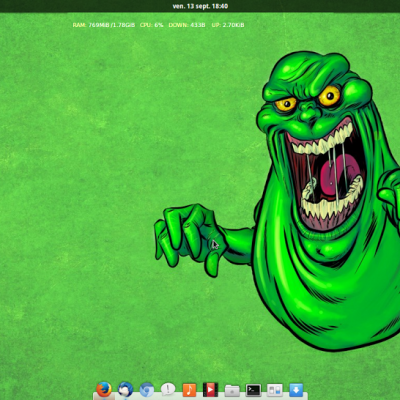Image resolution: width=400 pixels, height=400 pixels.
Task: Click the date and time in top panel
Action: point(200,6)
